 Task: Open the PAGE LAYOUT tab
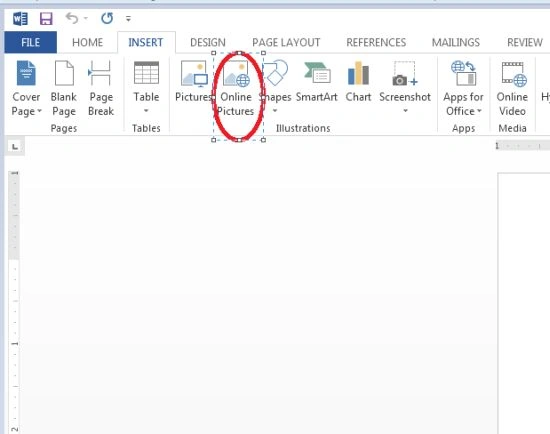tap(286, 42)
